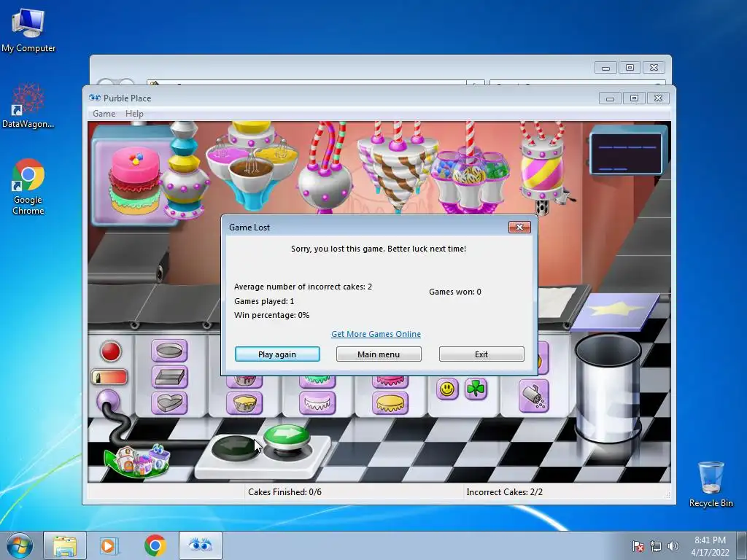Click the Play again button
747x560 pixels.
(x=277, y=354)
